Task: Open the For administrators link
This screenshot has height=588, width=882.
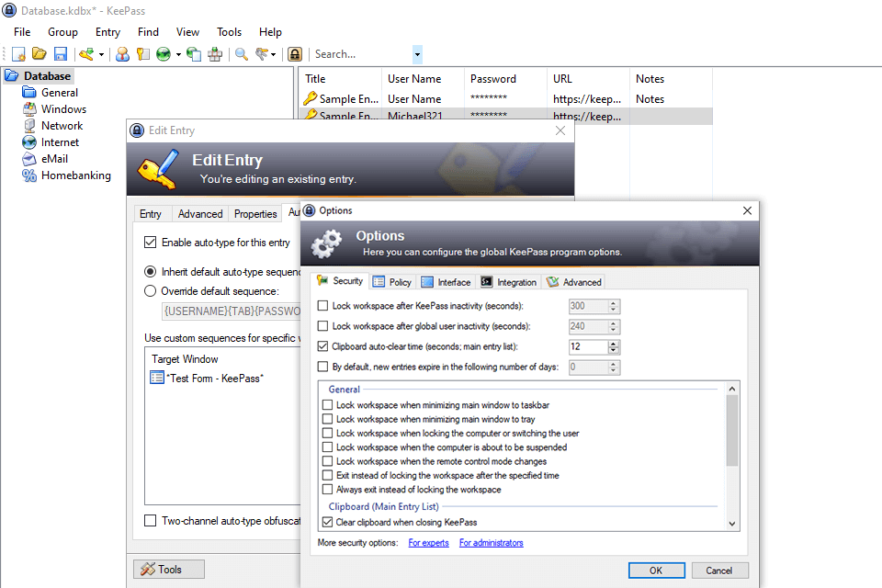Action: coord(491,542)
